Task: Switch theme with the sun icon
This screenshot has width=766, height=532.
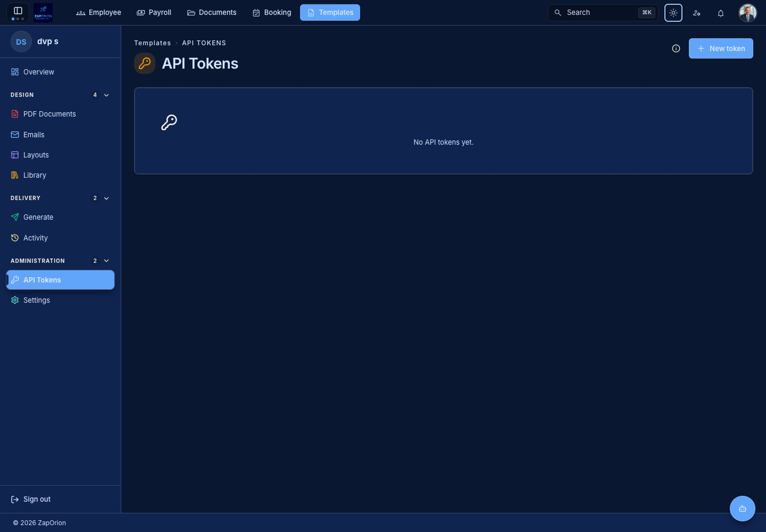Action: tap(673, 13)
